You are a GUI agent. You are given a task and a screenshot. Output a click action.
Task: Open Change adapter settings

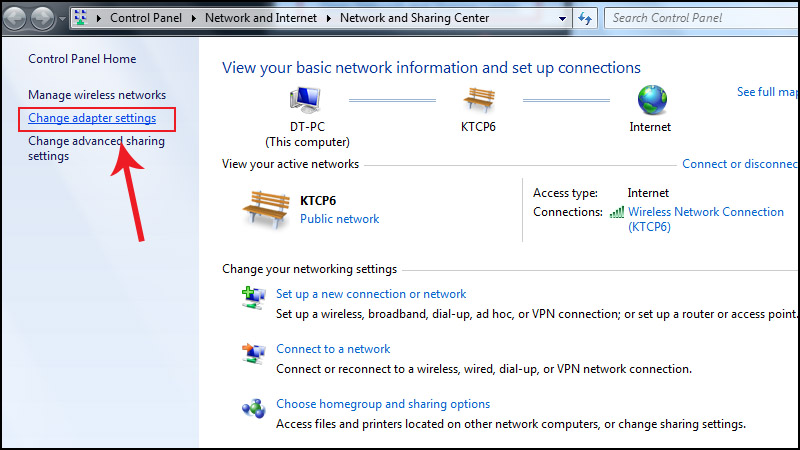92,118
